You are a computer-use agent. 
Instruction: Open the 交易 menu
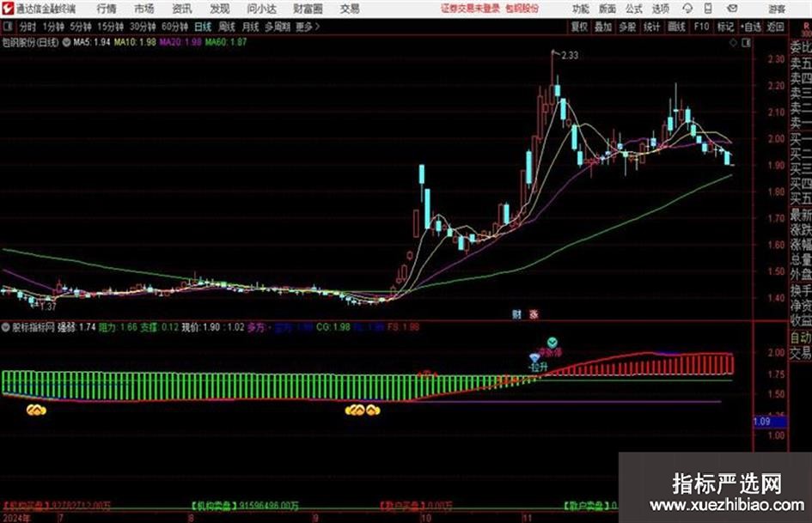350,9
